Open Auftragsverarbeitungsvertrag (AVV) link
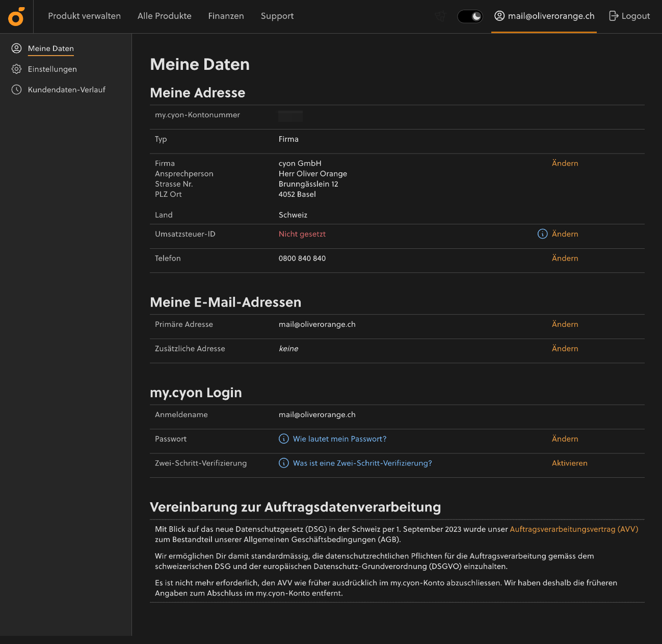This screenshot has width=662, height=644. click(x=574, y=529)
